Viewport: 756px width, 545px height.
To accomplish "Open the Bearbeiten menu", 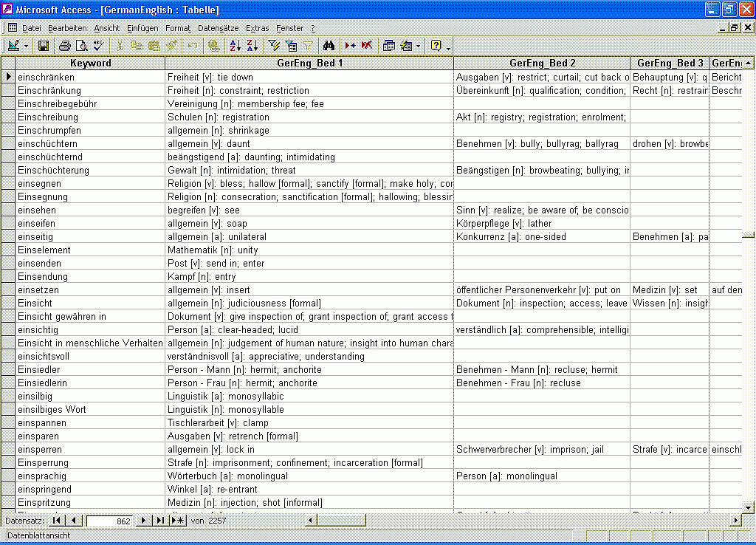I will (67, 29).
